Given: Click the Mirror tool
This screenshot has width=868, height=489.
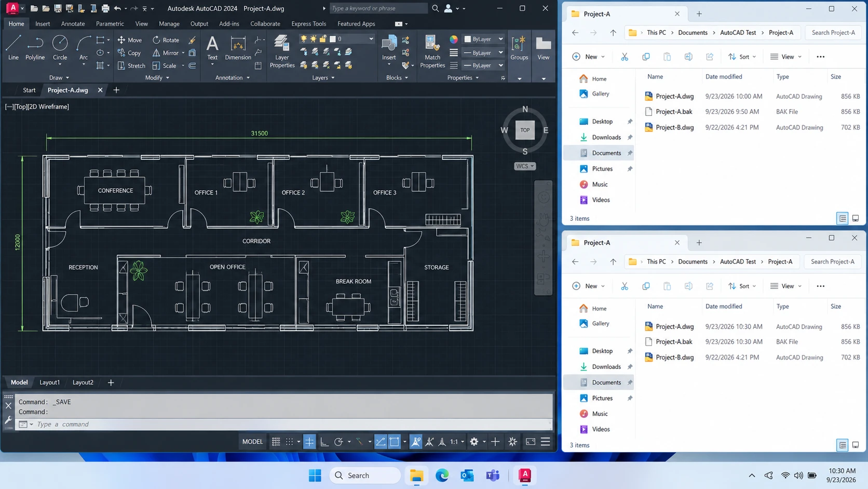Looking at the screenshot, I should (x=165, y=53).
